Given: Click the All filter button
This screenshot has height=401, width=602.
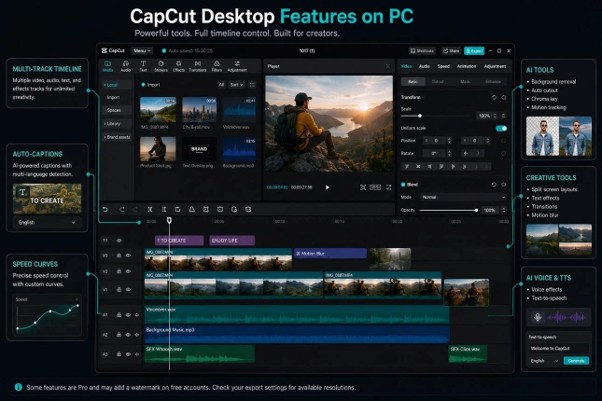Looking at the screenshot, I should (x=222, y=85).
